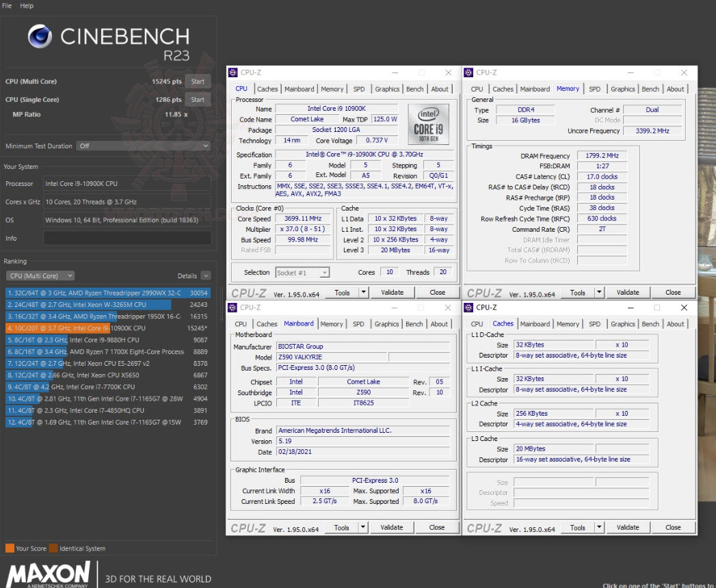The height and width of the screenshot is (588, 716).
Task: Open the Socket #1 selection dropdown
Action: tap(302, 273)
